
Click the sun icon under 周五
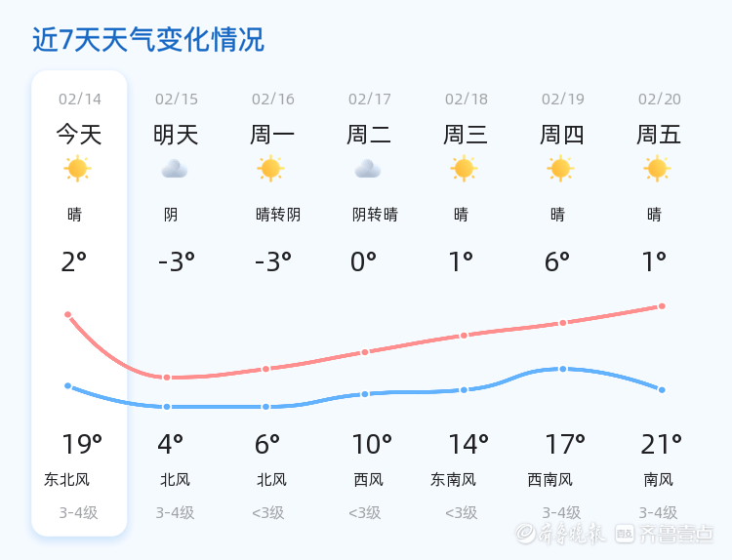[x=658, y=169]
